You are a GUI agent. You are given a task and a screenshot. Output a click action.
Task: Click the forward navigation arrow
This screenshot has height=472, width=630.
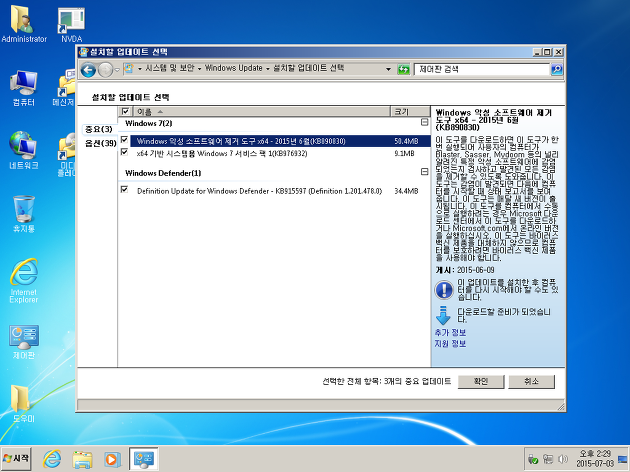pyautogui.click(x=105, y=70)
